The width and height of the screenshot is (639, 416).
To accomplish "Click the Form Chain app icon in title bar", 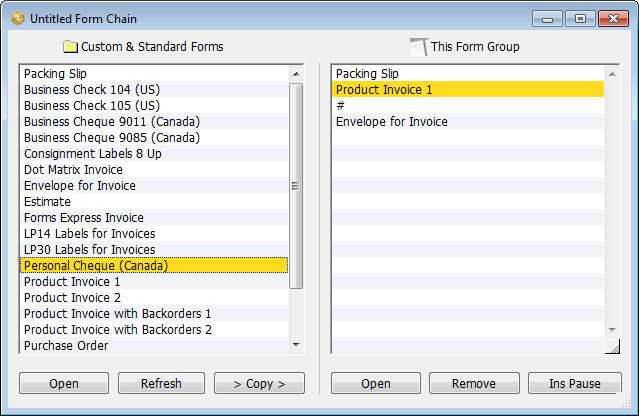I will pyautogui.click(x=18, y=18).
